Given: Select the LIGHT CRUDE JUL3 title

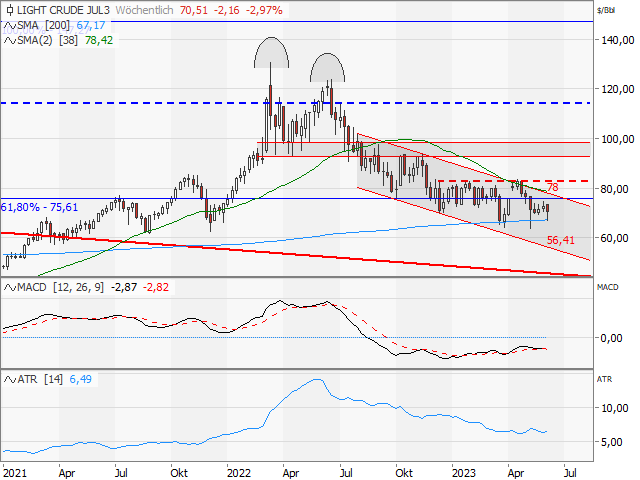Looking at the screenshot, I should [x=63, y=10].
